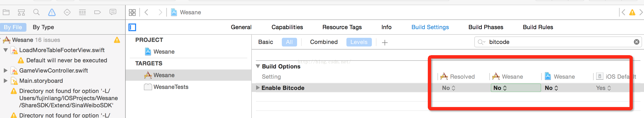Collapse the LoadMoreTableFooterView.swift issue group
The width and height of the screenshot is (644, 118).
point(6,50)
